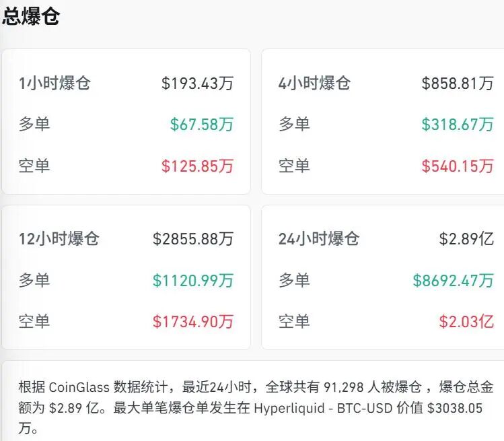504x441 pixels.
Task: Click the 24-hour total $2.89亿 in card
Action: (466, 239)
